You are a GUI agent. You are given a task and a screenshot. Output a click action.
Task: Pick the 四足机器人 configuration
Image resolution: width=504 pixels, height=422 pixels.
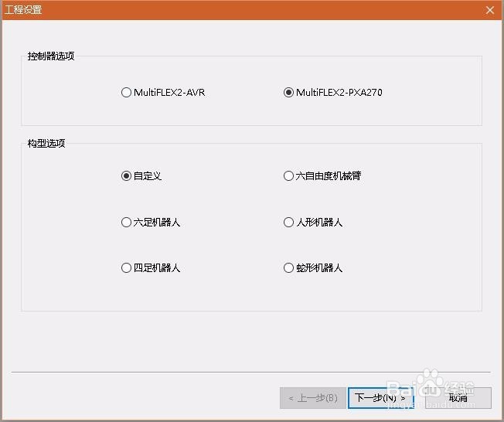click(151, 267)
